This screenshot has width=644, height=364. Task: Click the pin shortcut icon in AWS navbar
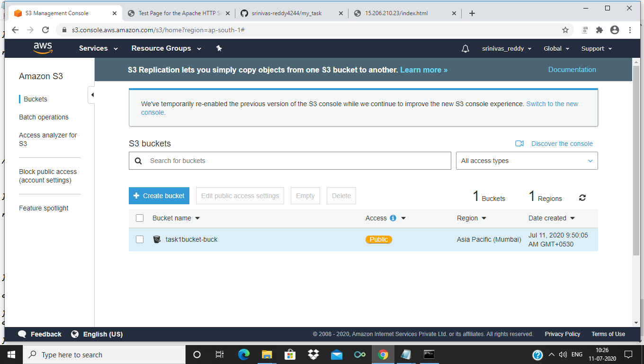click(x=219, y=48)
